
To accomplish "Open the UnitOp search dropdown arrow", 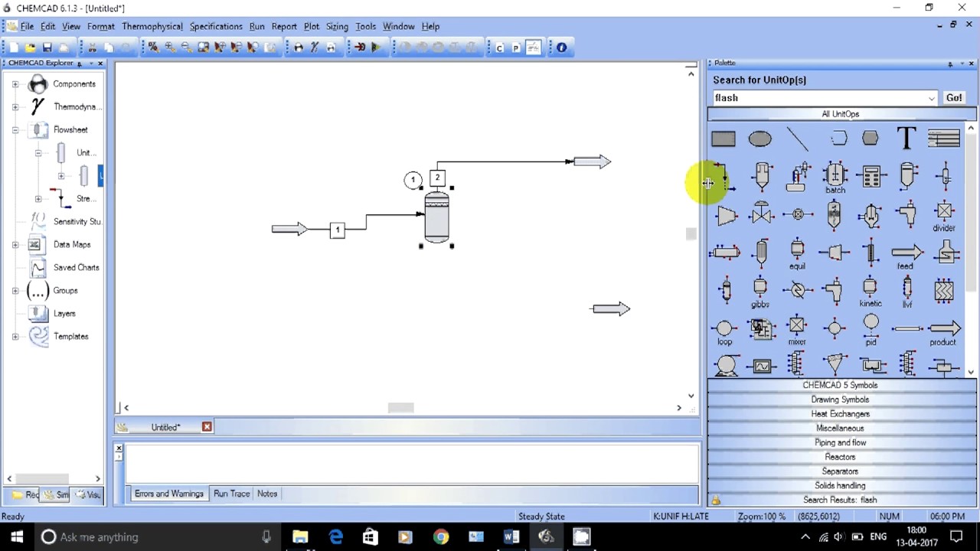I will (x=931, y=98).
